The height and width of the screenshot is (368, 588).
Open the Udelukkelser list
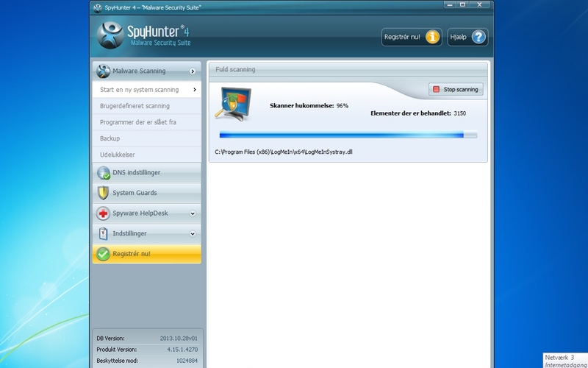coord(146,155)
